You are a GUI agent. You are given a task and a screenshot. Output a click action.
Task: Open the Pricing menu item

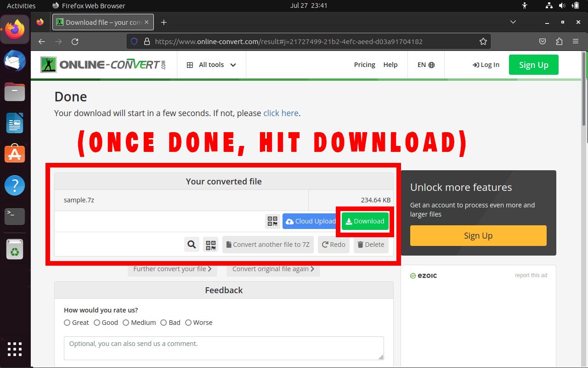(364, 65)
